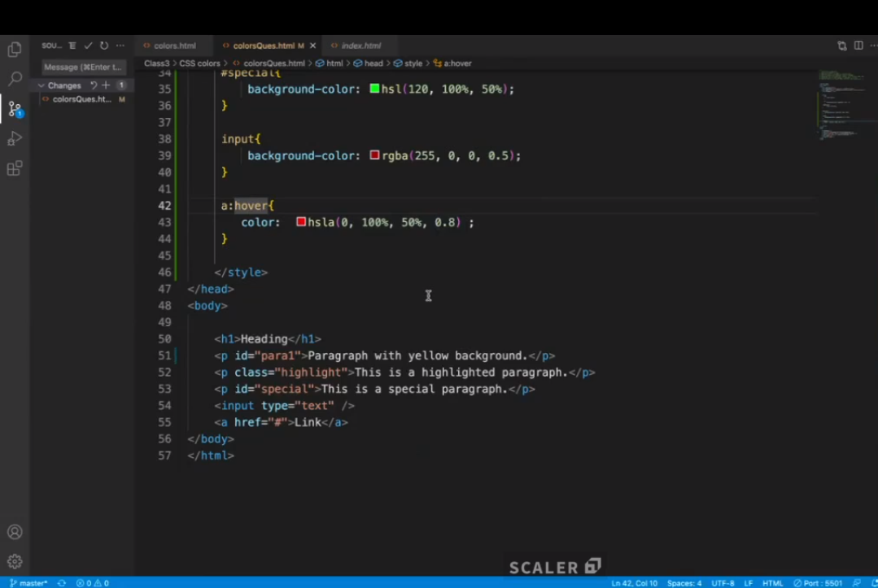878x588 pixels.
Task: Collapse the Changes section
Action: coord(41,85)
